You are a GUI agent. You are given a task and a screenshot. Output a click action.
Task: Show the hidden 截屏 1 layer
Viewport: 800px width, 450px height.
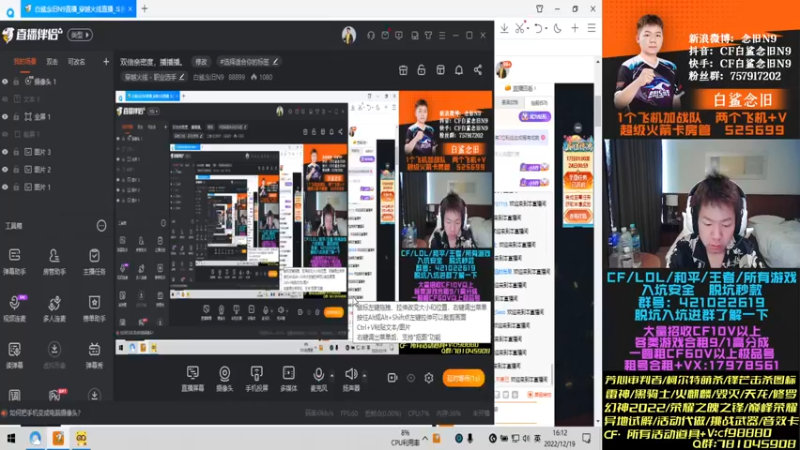click(5, 134)
